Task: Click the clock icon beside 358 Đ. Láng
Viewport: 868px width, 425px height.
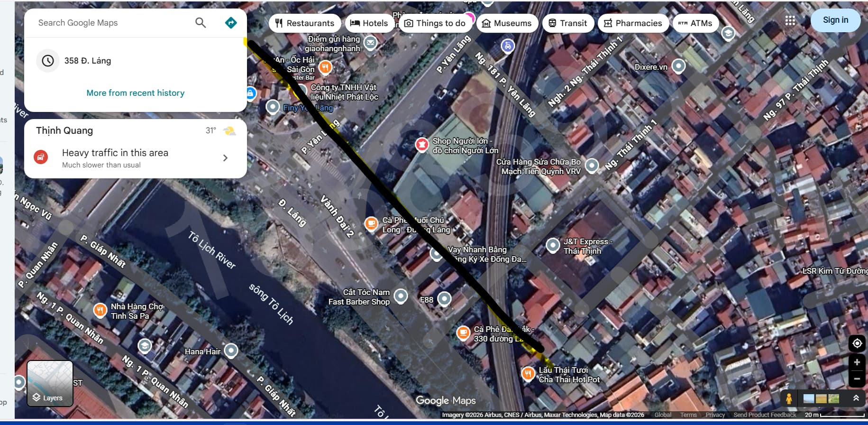Action: (x=47, y=61)
